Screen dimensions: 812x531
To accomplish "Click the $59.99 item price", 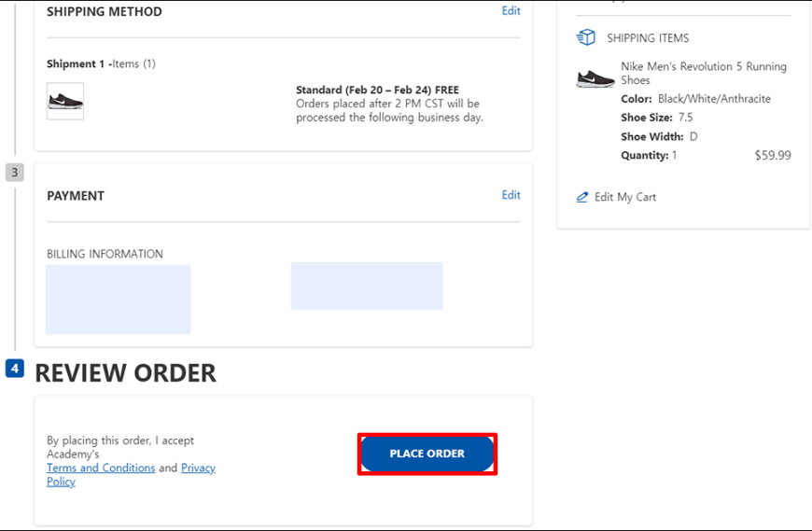I will pos(773,155).
